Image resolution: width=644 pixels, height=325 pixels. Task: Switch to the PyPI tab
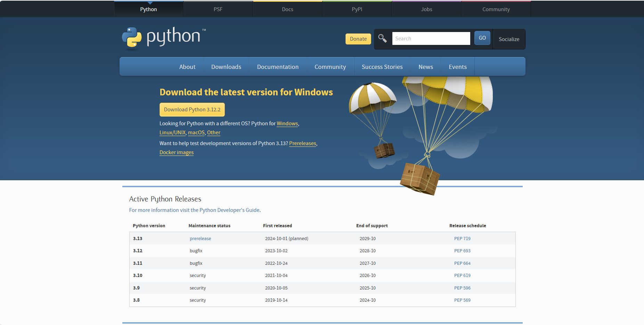pyautogui.click(x=357, y=9)
